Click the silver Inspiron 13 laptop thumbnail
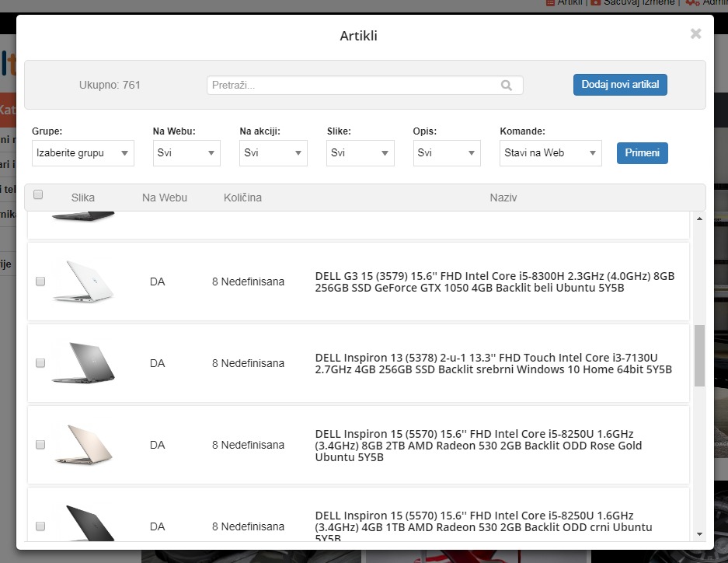This screenshot has width=728, height=563. coord(84,363)
